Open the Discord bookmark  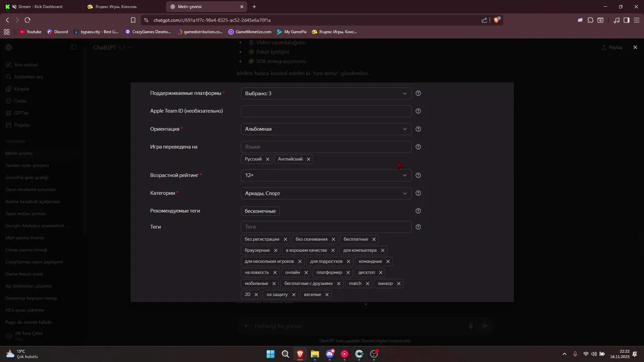click(57, 32)
